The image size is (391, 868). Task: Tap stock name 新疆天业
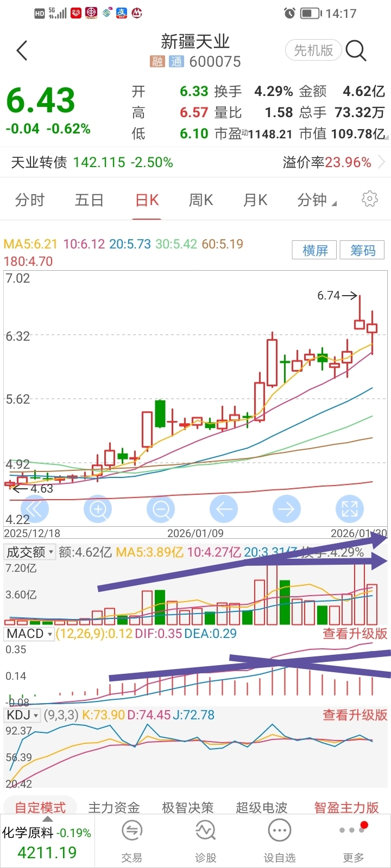tap(195, 41)
